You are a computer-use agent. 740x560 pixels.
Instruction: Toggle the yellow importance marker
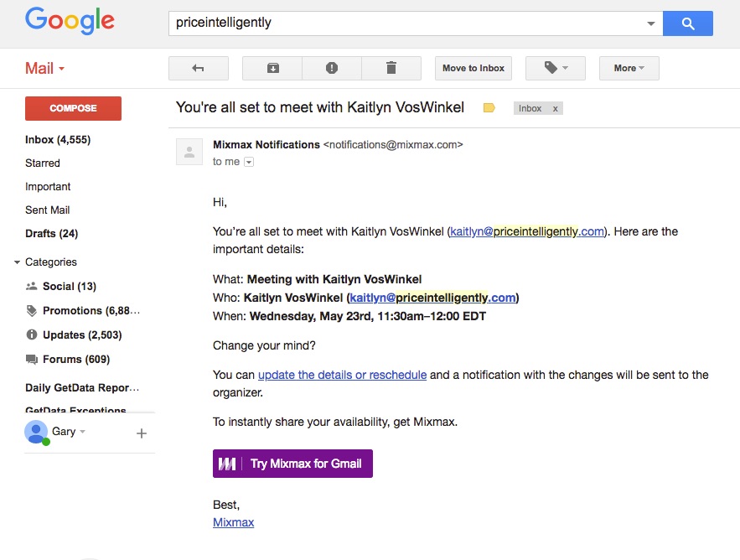(489, 108)
